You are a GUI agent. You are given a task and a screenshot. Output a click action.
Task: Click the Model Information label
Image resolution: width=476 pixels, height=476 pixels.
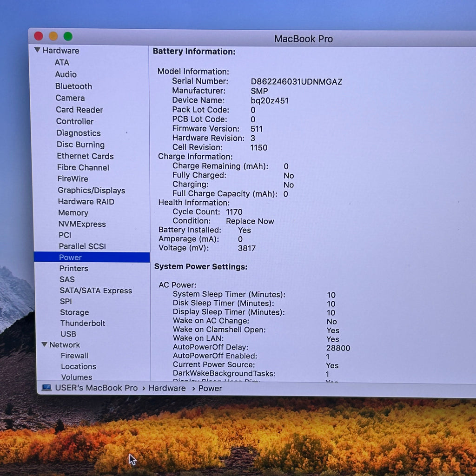193,72
